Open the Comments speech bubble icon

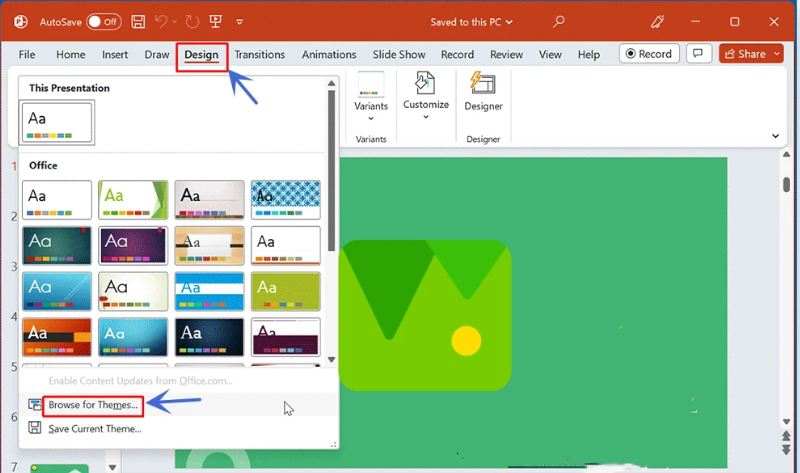[698, 54]
